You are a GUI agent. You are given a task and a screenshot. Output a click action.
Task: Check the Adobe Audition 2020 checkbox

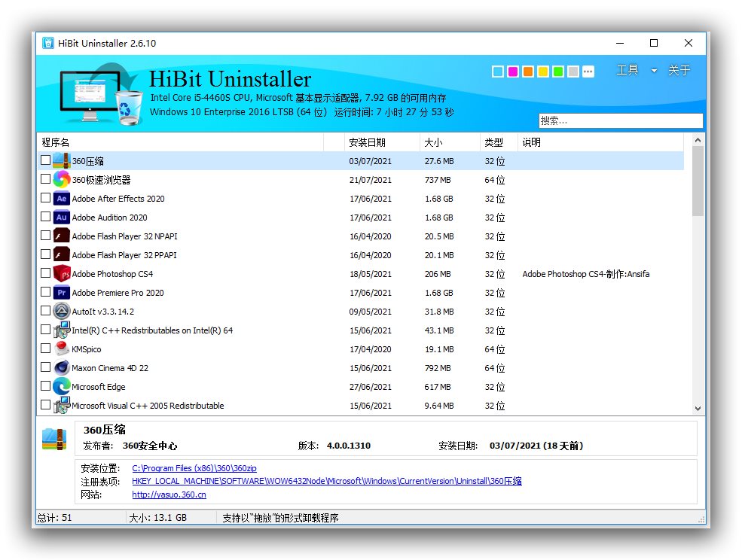coord(45,217)
